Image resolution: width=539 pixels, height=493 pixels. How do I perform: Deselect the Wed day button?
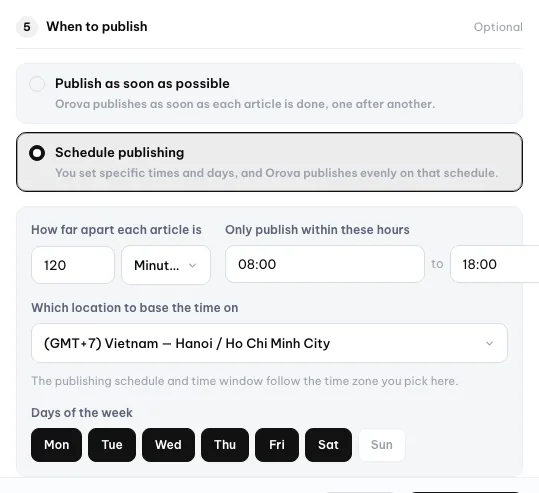(x=168, y=445)
